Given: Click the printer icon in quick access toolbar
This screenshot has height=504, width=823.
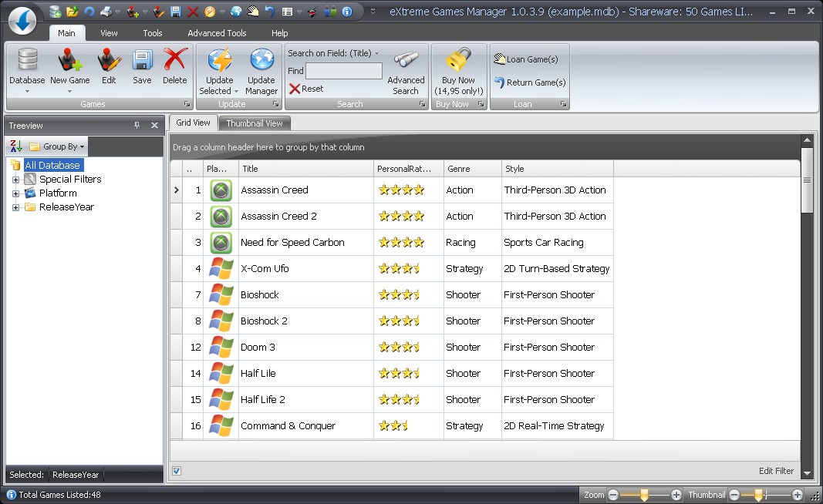Looking at the screenshot, I should (106, 11).
